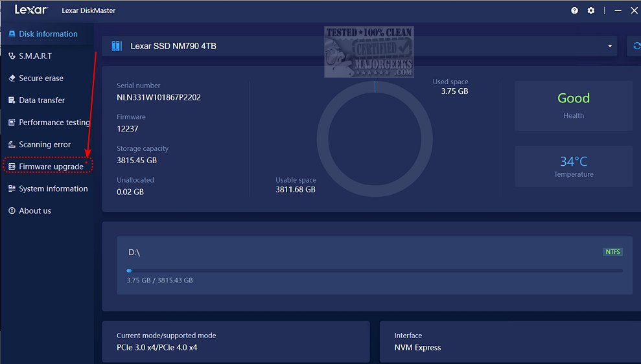Click the D:\ partition label
The image size is (641, 364).
click(x=134, y=253)
